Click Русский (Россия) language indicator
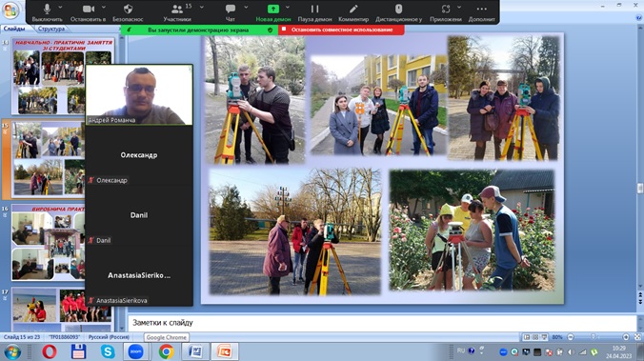Image resolution: width=644 pixels, height=361 pixels. 109,337
